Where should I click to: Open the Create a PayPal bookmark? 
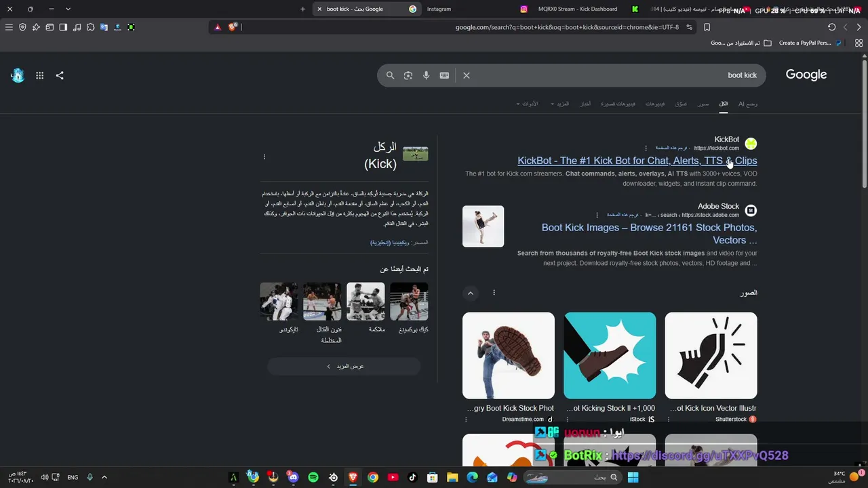[x=810, y=43]
